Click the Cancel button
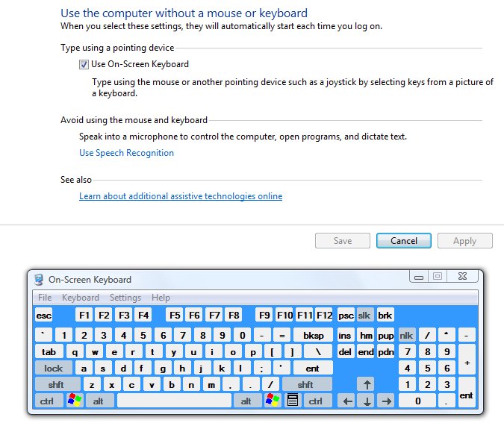Image resolution: width=504 pixels, height=423 pixels. (403, 240)
